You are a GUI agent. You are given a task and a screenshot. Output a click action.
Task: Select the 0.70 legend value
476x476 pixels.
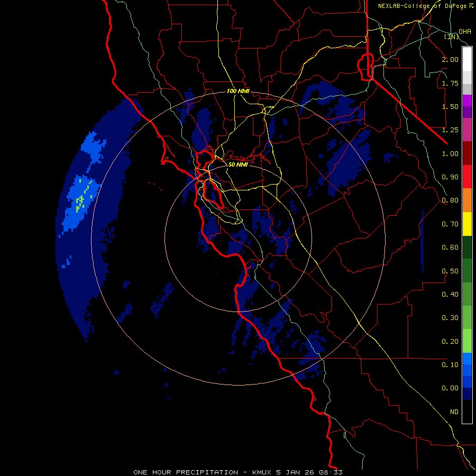pos(450,224)
